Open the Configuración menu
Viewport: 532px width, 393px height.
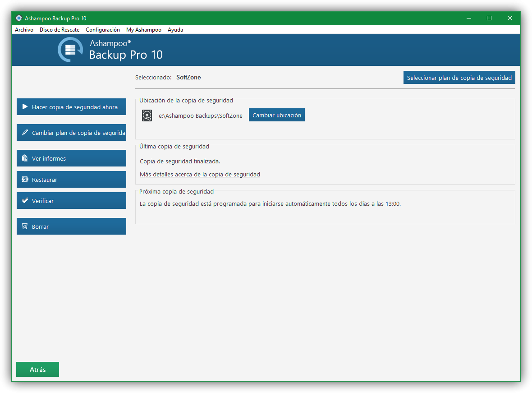[x=103, y=29]
